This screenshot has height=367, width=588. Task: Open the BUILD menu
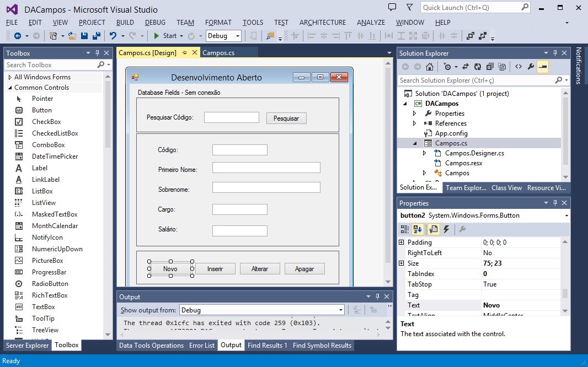point(125,23)
